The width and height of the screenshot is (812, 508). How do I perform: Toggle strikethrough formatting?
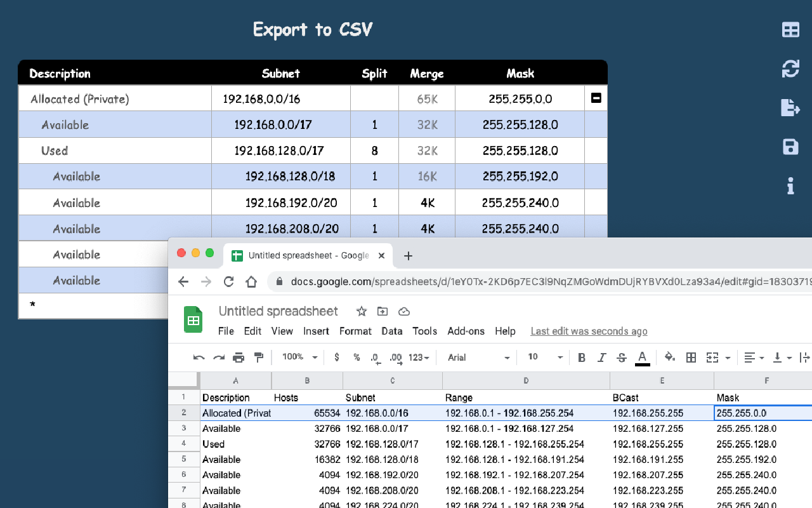coord(622,358)
